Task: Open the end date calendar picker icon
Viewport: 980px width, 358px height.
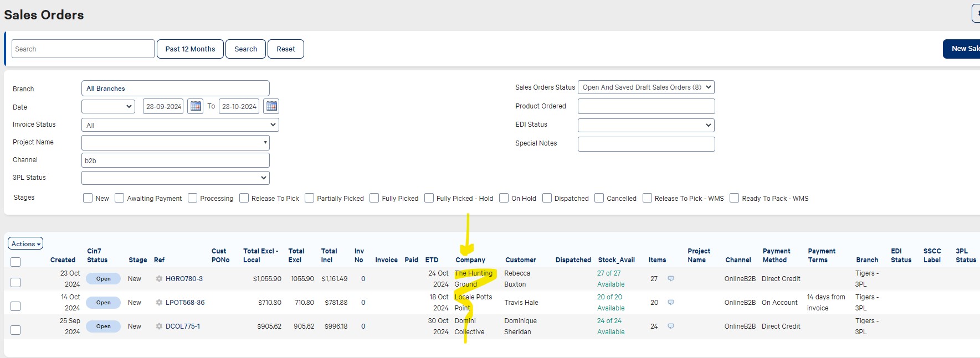Action: coord(271,106)
